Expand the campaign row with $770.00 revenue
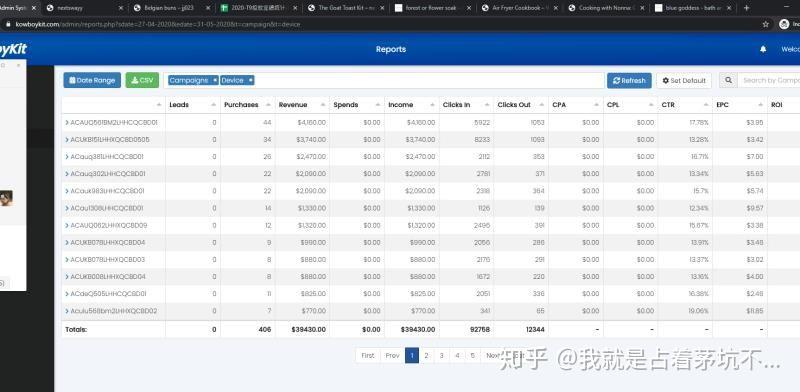The width and height of the screenshot is (800, 392). click(x=67, y=311)
